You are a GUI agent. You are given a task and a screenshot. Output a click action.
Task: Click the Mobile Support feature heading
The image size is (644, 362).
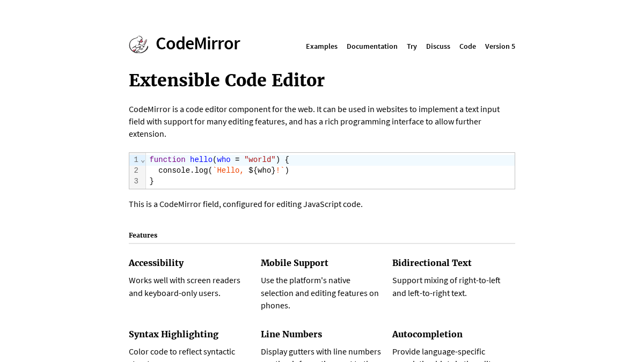point(295,263)
